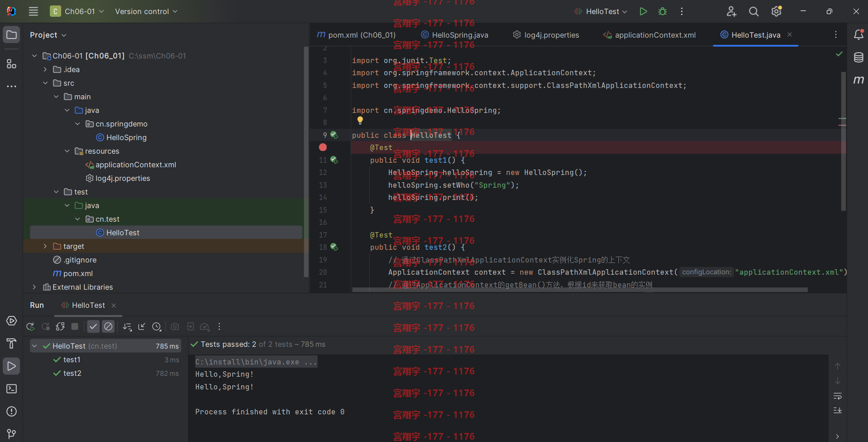The width and height of the screenshot is (868, 442).
Task: Toggle auto-test rerun icon
Action: point(60,326)
